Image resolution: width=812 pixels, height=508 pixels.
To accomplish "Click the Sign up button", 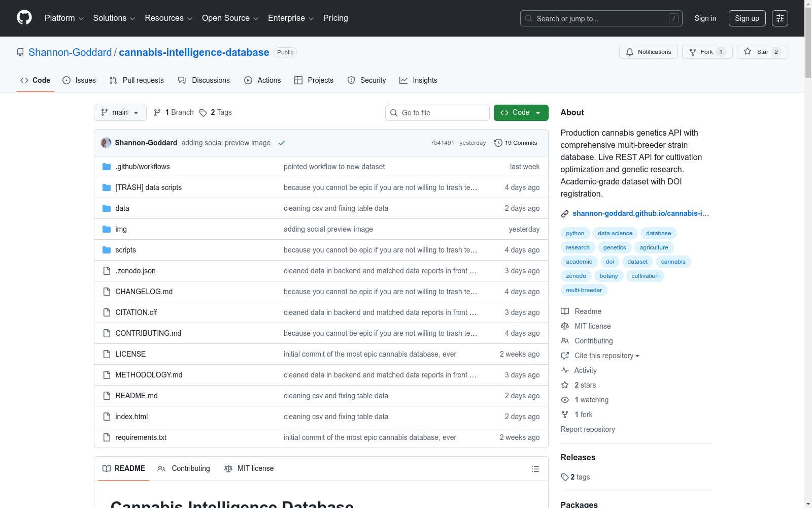I will click(747, 18).
